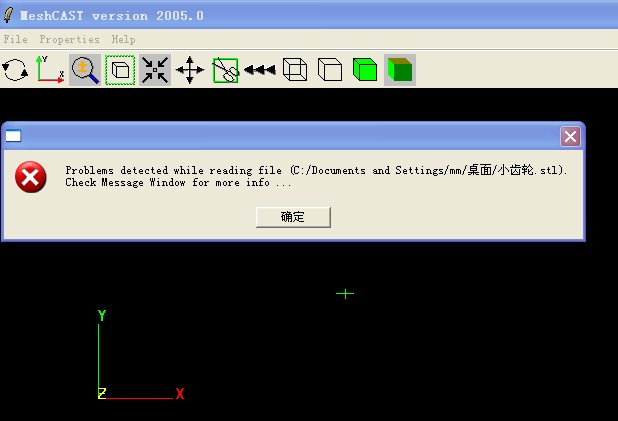
Task: Click the 'Problems detected while reading file' message
Action: point(316,170)
